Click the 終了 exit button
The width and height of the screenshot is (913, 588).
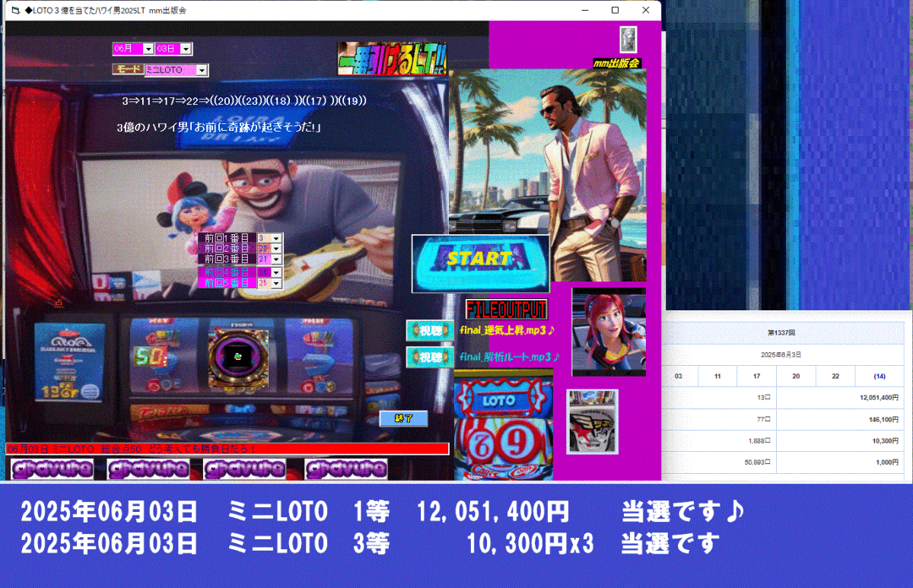pos(403,418)
